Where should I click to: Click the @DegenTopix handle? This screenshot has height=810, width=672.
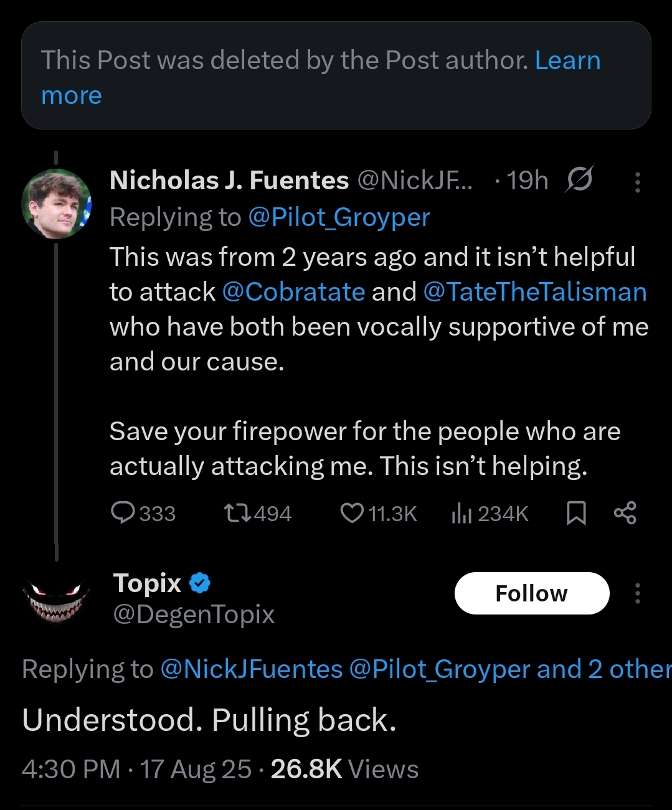coord(194,615)
